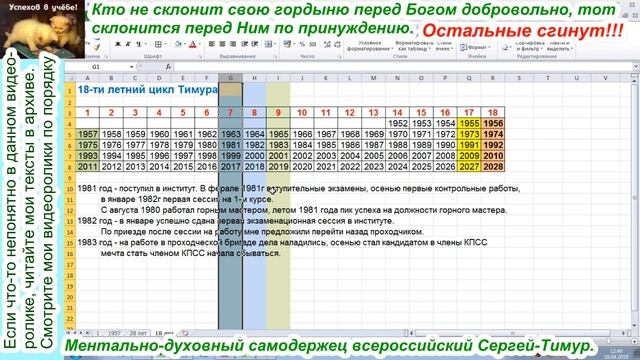The height and width of the screenshot is (360, 640).
Task: Select the cell containing 2019
Action: pos(278,167)
